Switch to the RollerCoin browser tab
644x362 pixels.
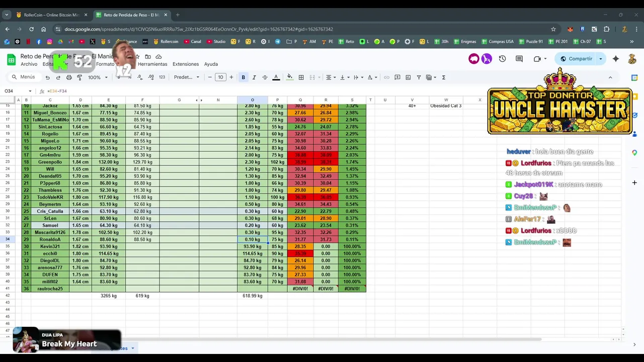(51, 15)
